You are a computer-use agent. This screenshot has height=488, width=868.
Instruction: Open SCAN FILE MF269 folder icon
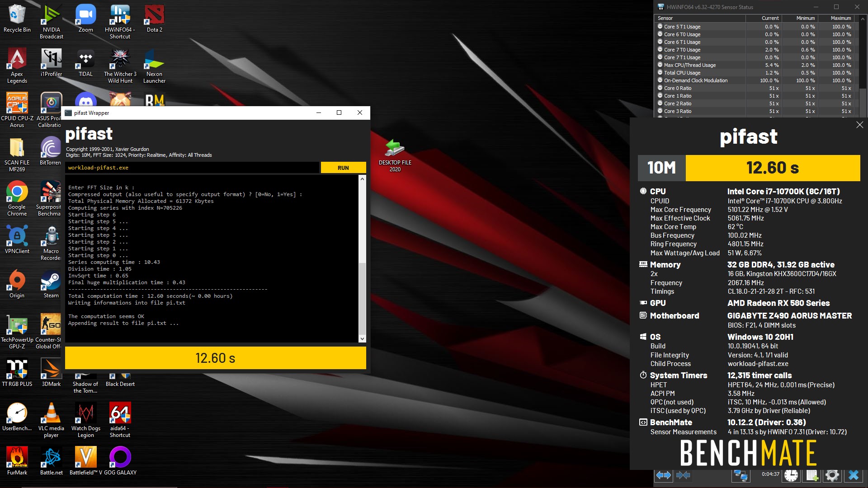[17, 155]
